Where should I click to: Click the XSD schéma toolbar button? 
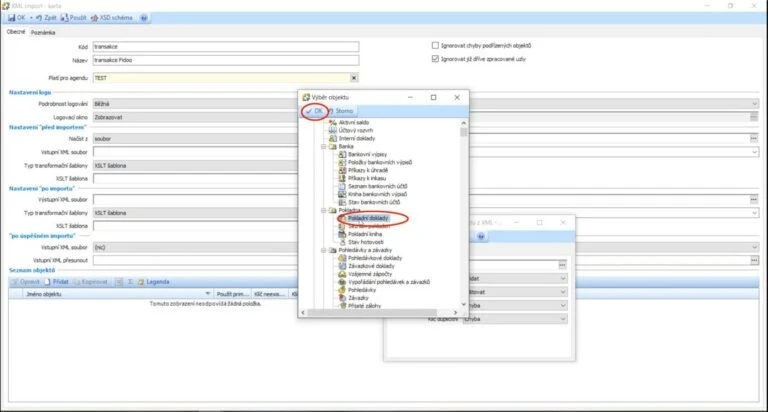(x=112, y=18)
